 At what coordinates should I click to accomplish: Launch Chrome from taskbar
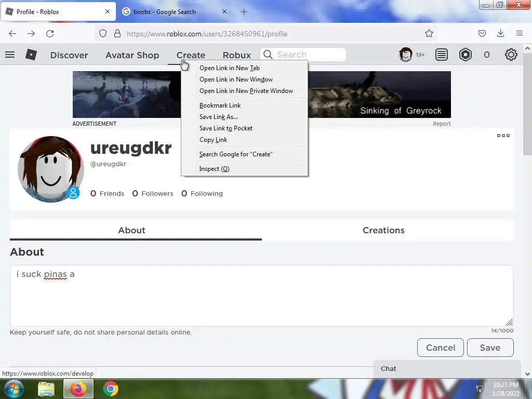click(x=110, y=389)
